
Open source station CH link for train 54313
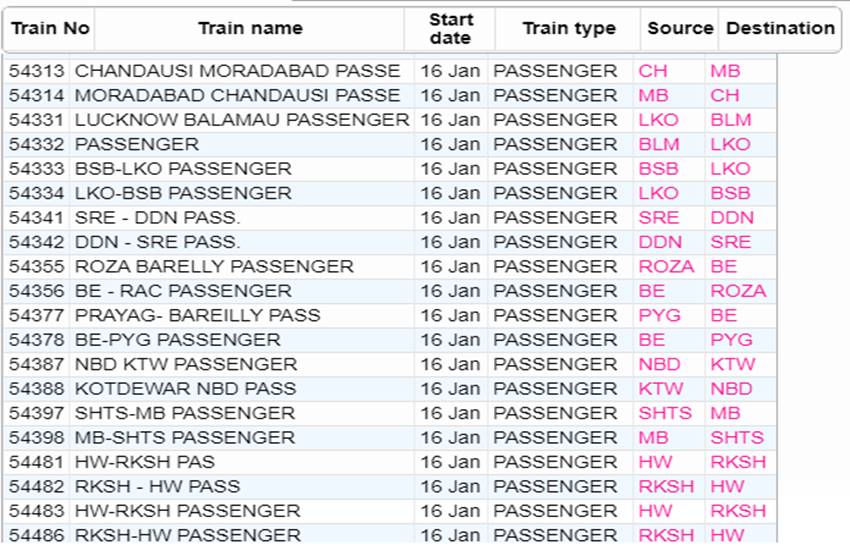(x=653, y=71)
